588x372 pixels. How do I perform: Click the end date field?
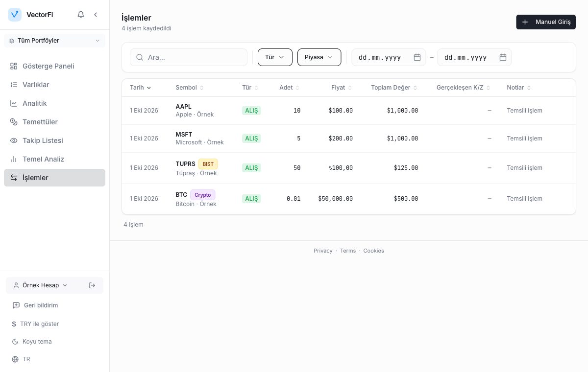(x=474, y=57)
